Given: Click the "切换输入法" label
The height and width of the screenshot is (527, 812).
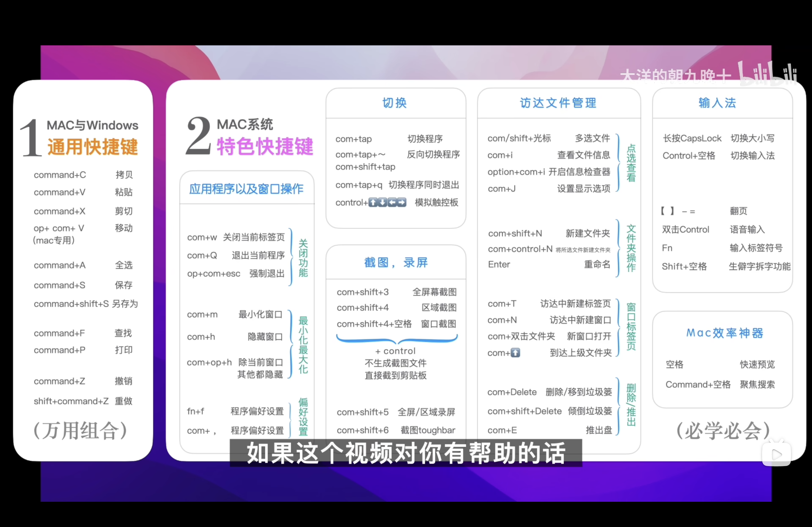Looking at the screenshot, I should 753,155.
